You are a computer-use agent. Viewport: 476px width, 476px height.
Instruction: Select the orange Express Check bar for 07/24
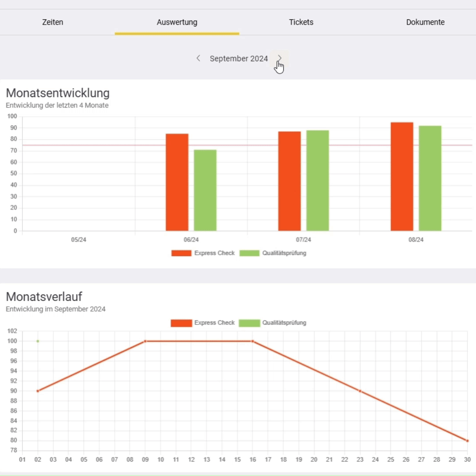tap(289, 181)
